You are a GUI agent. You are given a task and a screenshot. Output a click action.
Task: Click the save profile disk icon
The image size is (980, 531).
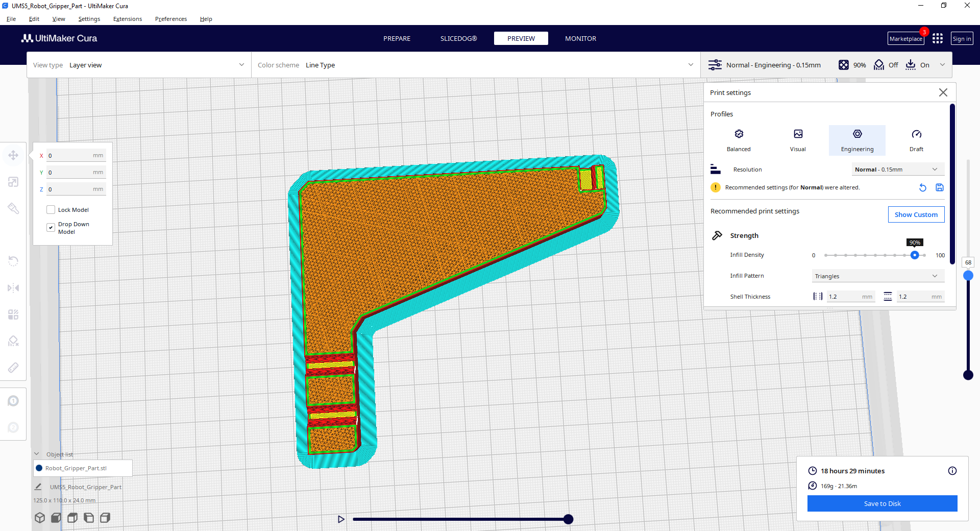pos(939,187)
